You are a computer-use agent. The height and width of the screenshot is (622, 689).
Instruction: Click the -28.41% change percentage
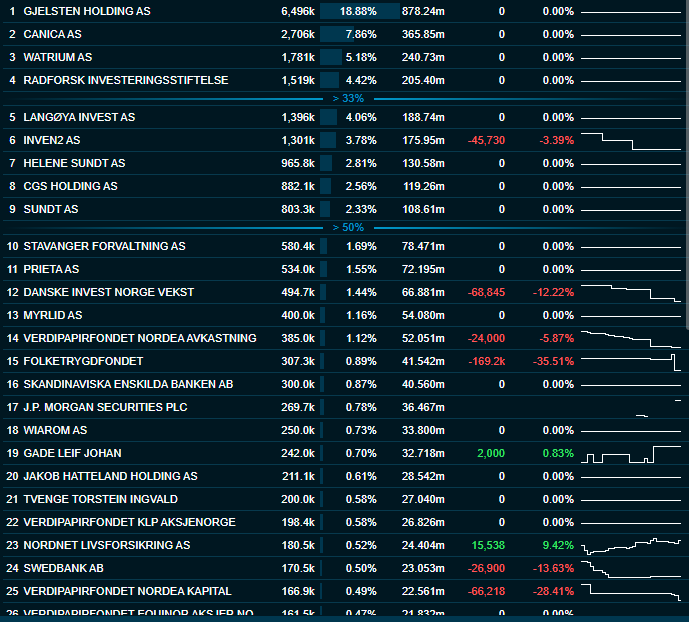[x=553, y=591]
